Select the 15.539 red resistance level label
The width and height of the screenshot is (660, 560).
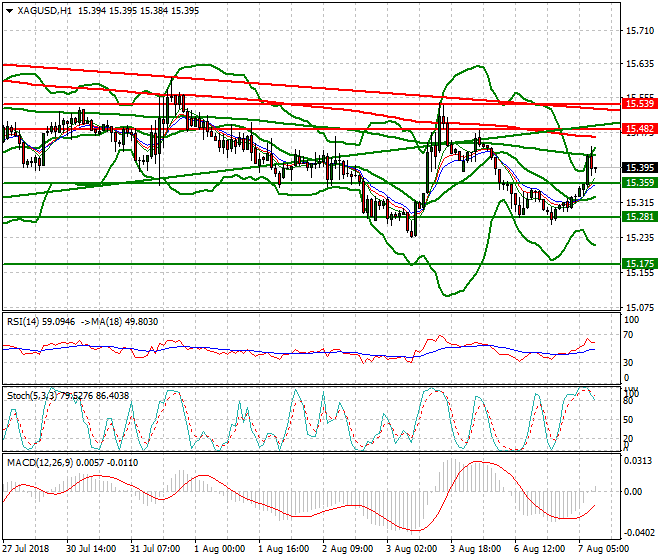pos(640,104)
